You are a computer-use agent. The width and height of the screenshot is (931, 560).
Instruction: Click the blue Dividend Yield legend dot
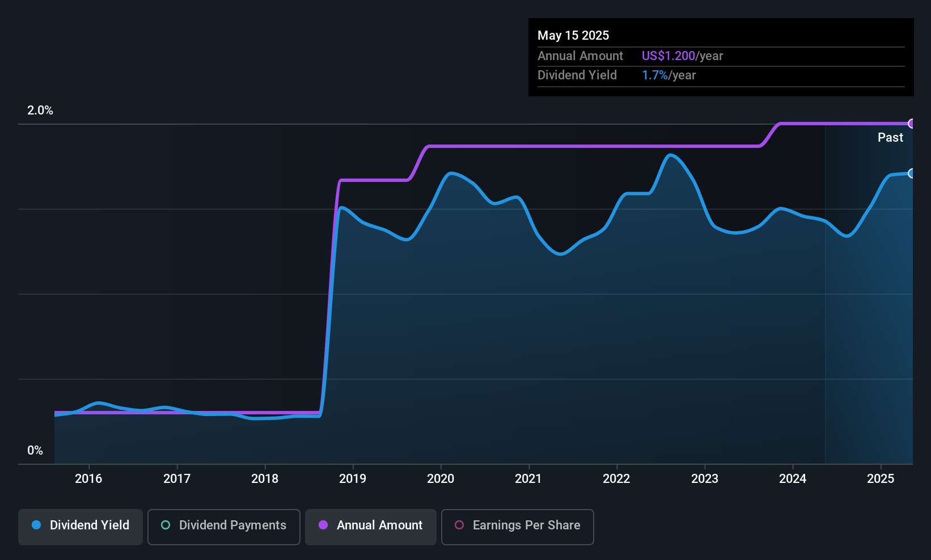tap(36, 525)
